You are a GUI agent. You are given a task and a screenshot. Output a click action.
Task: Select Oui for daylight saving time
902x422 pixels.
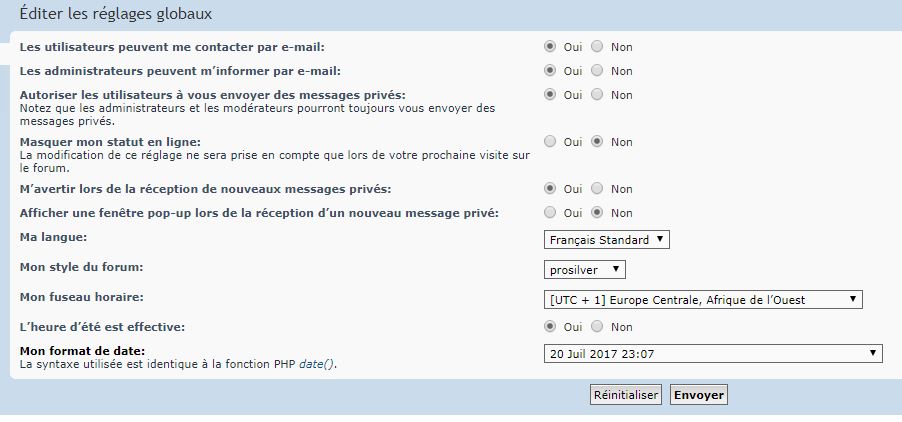[x=550, y=327]
